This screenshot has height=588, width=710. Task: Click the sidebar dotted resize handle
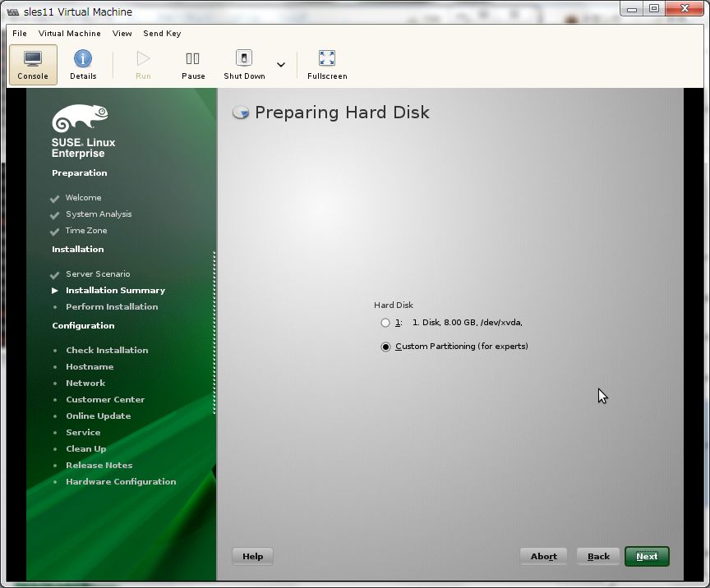(x=214, y=333)
